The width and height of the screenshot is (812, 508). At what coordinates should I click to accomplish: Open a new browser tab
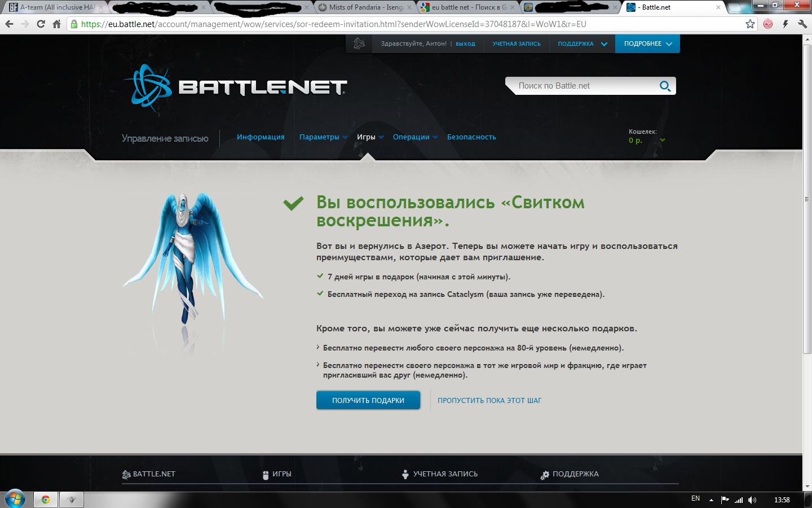(x=735, y=8)
